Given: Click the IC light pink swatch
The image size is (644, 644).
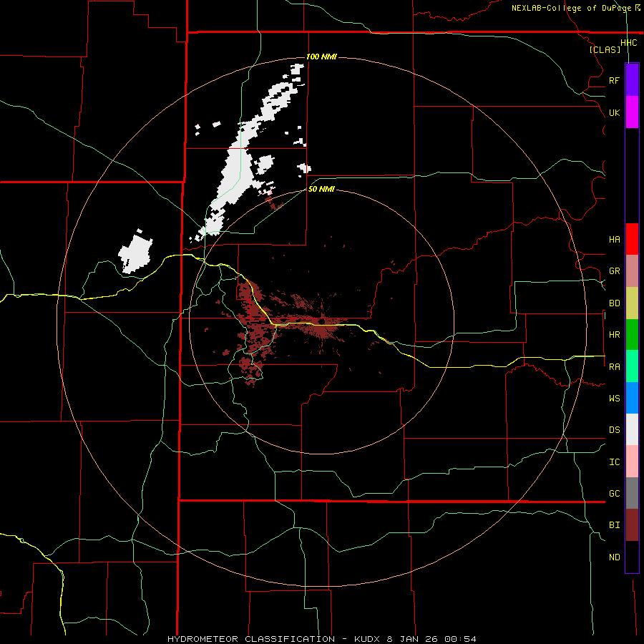Looking at the screenshot, I should pyautogui.click(x=632, y=462).
